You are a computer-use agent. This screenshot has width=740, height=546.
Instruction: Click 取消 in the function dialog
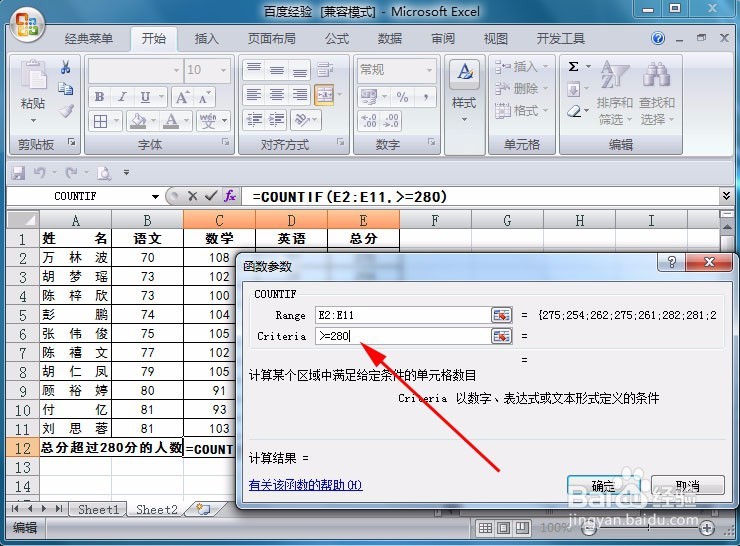point(688,485)
